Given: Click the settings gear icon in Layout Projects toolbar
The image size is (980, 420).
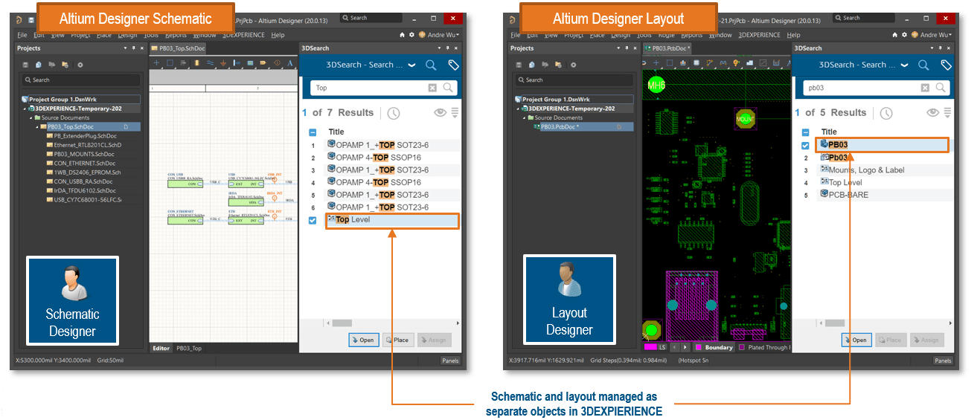Looking at the screenshot, I should point(573,65).
